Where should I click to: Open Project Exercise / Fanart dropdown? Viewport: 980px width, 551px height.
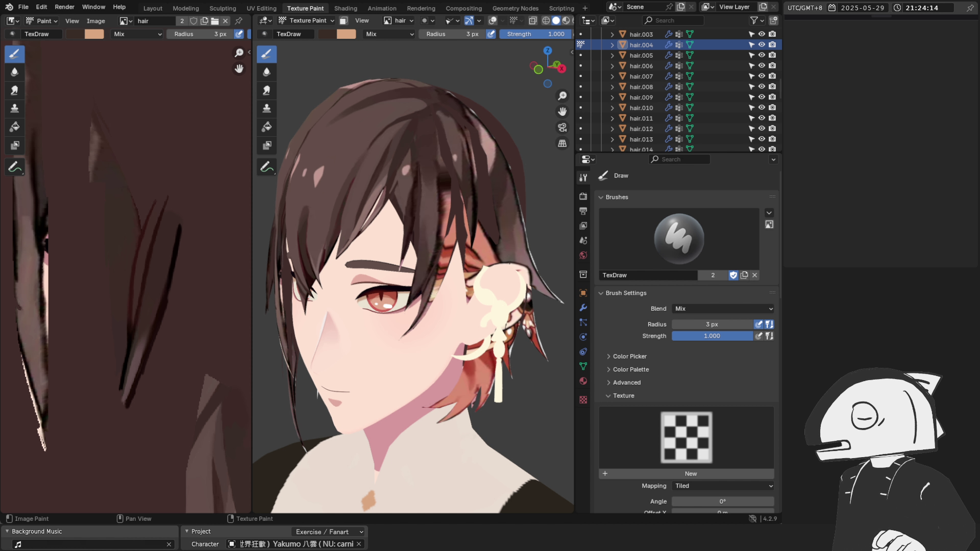tap(329, 532)
